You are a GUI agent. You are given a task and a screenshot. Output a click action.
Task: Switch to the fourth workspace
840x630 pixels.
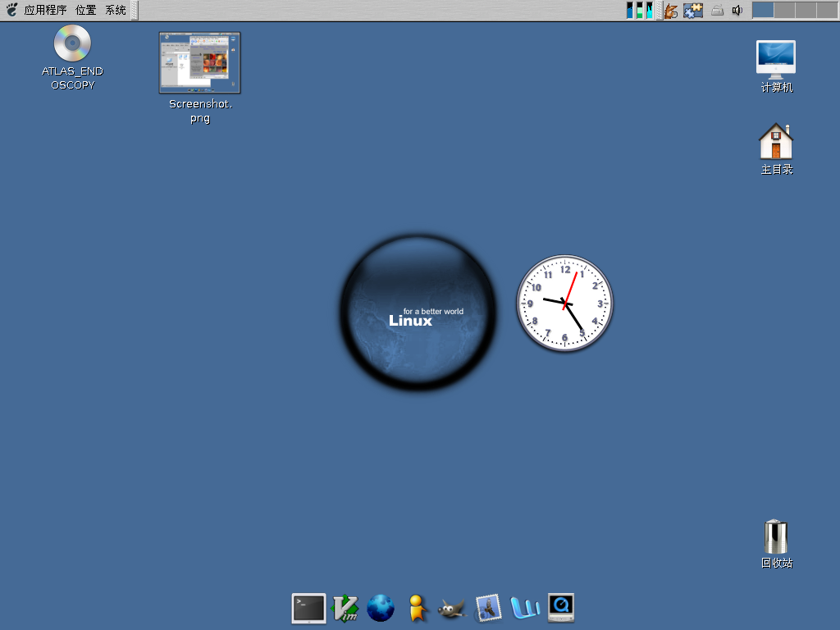pos(828,10)
